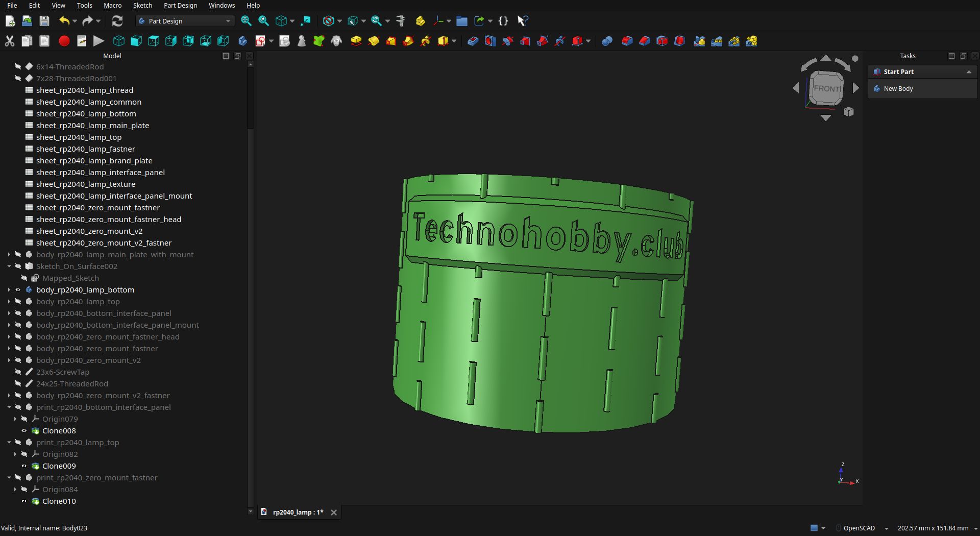Open the Edit menu
The image size is (980, 536).
click(34, 5)
